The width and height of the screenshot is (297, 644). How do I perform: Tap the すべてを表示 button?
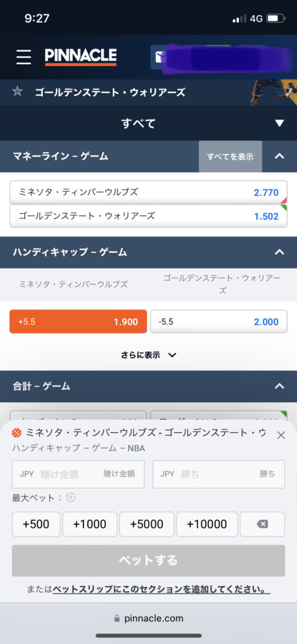point(230,157)
